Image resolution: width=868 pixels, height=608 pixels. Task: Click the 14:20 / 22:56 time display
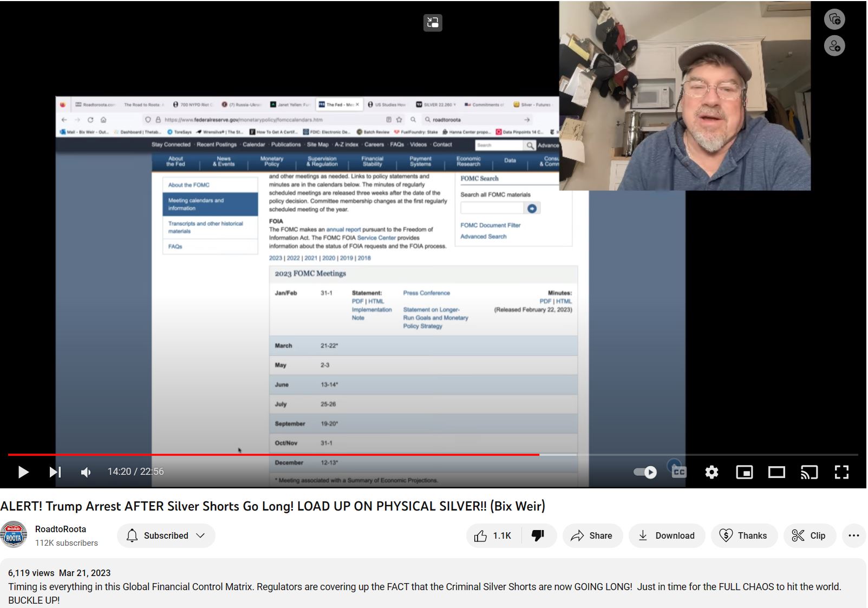click(x=135, y=472)
